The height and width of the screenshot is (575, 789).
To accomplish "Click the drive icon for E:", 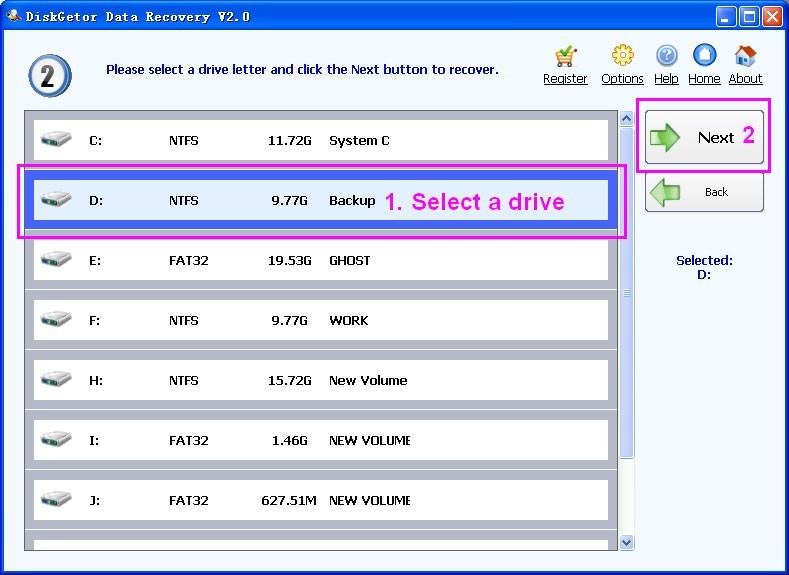I will coord(56,259).
